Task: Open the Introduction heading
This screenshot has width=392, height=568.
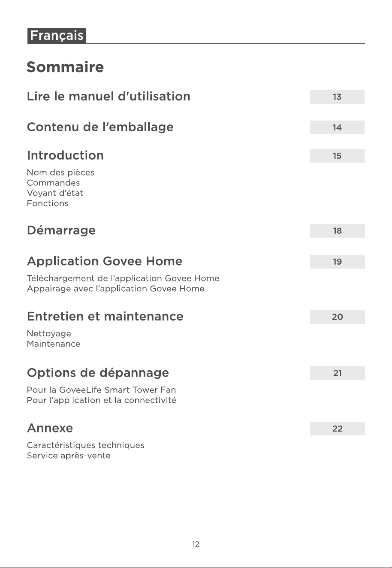Action: pyautogui.click(x=65, y=155)
